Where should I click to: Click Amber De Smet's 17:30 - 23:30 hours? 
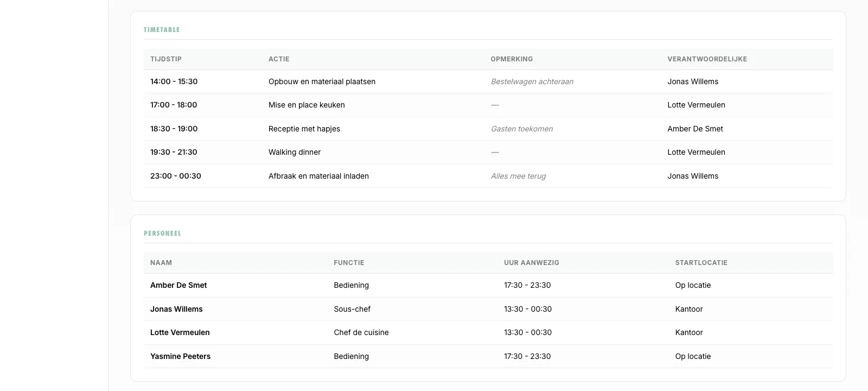pos(527,285)
